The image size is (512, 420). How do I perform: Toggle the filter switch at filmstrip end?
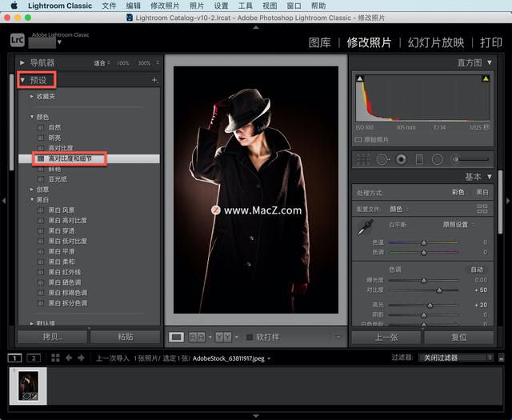tap(502, 358)
